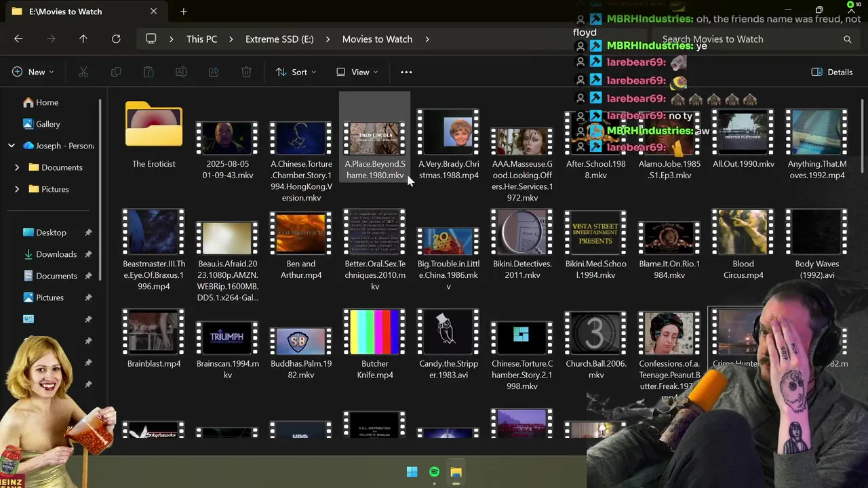This screenshot has height=488, width=868.
Task: Click File Explorer taskbar icon
Action: coord(456,472)
